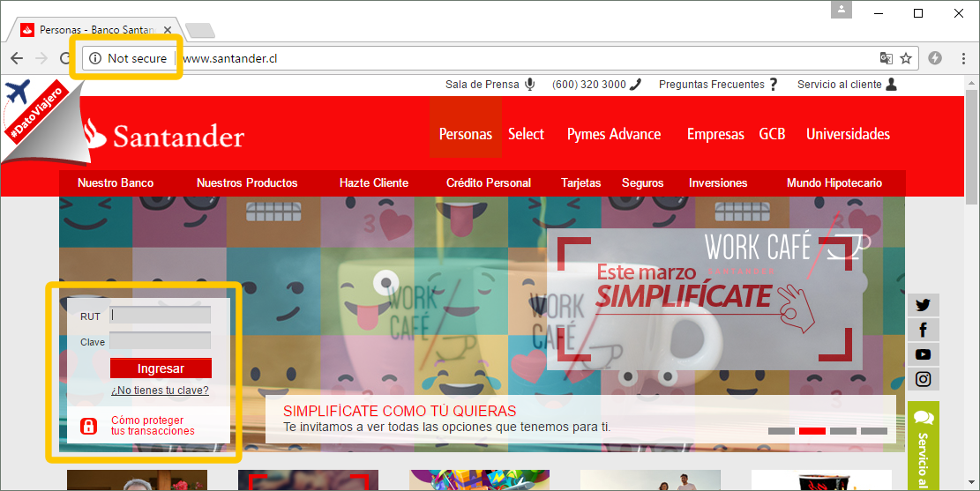
Task: Open the Hazte Cliente menu
Action: click(x=374, y=183)
